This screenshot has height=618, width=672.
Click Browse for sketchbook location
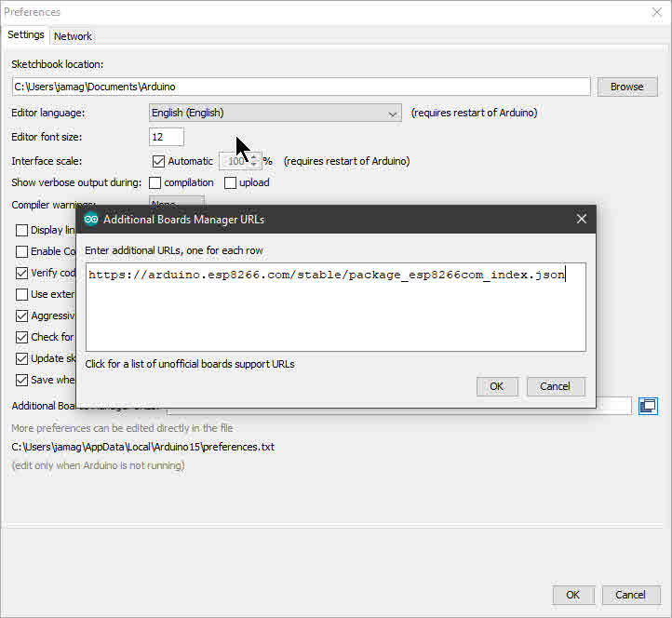pos(627,87)
